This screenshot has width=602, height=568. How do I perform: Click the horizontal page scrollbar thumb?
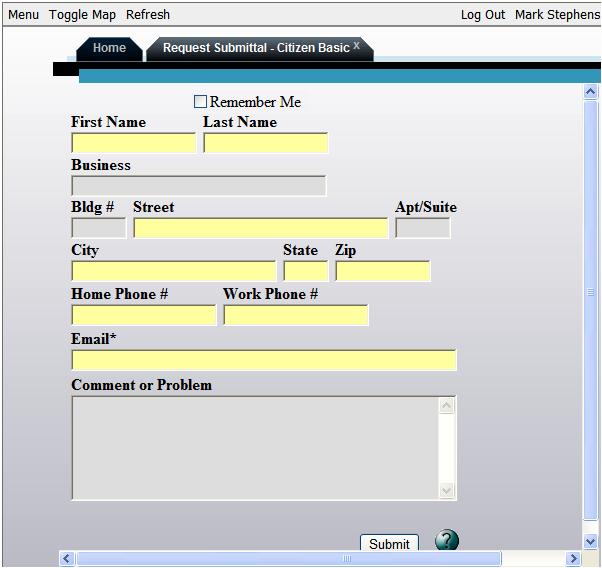pos(289,558)
